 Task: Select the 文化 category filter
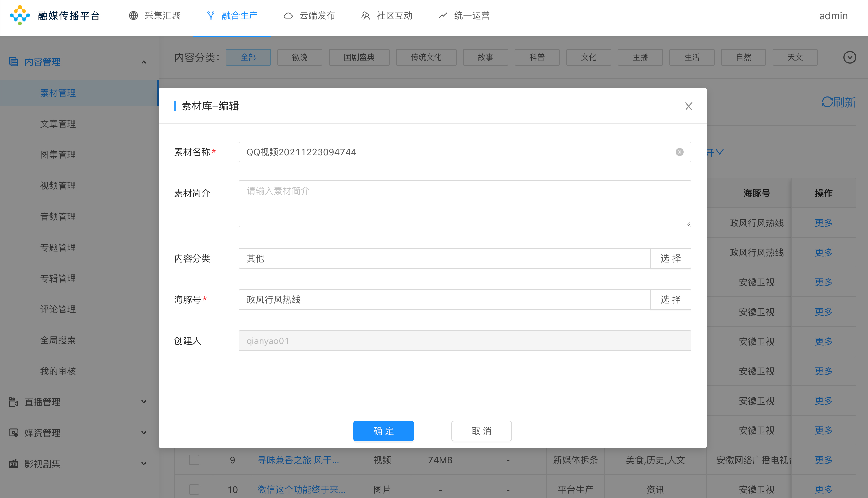[589, 57]
